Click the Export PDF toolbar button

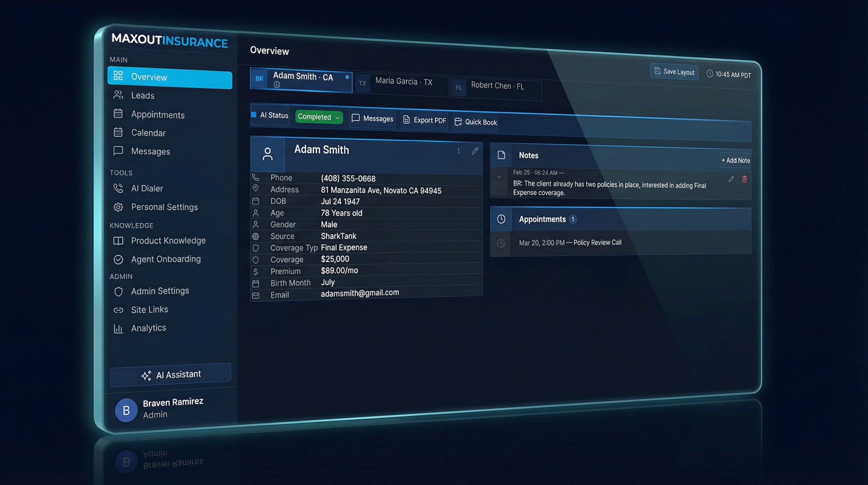point(425,120)
